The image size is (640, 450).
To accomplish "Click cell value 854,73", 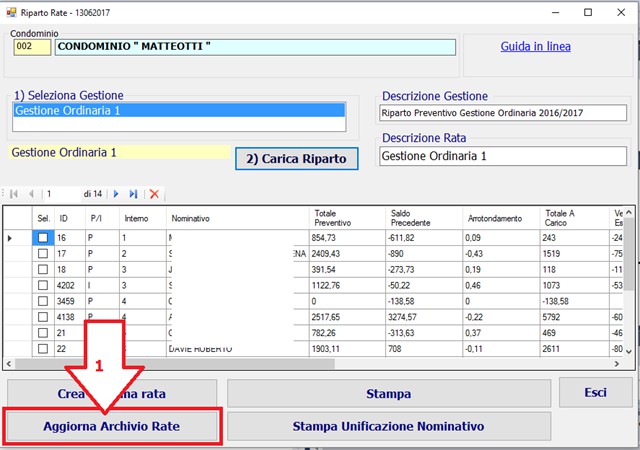I will 347,238.
